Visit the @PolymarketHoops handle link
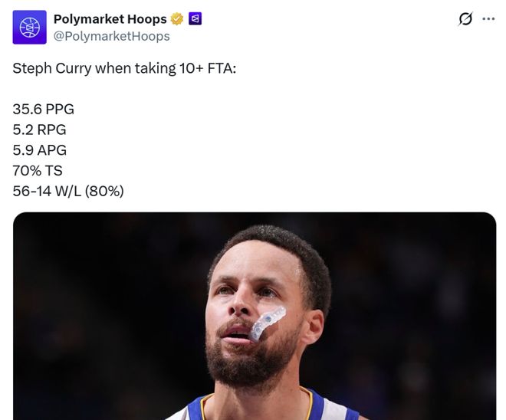 pyautogui.click(x=111, y=36)
